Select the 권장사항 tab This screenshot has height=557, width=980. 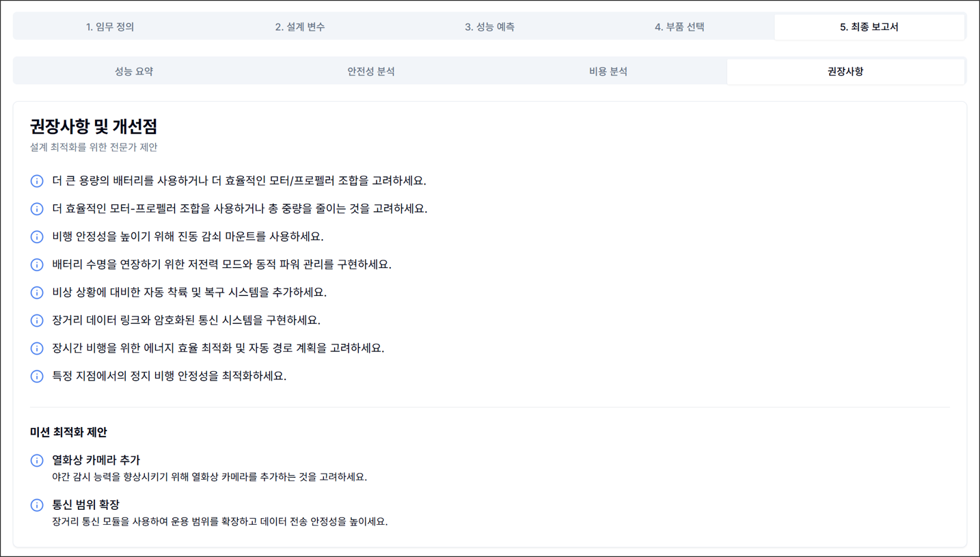pos(846,70)
